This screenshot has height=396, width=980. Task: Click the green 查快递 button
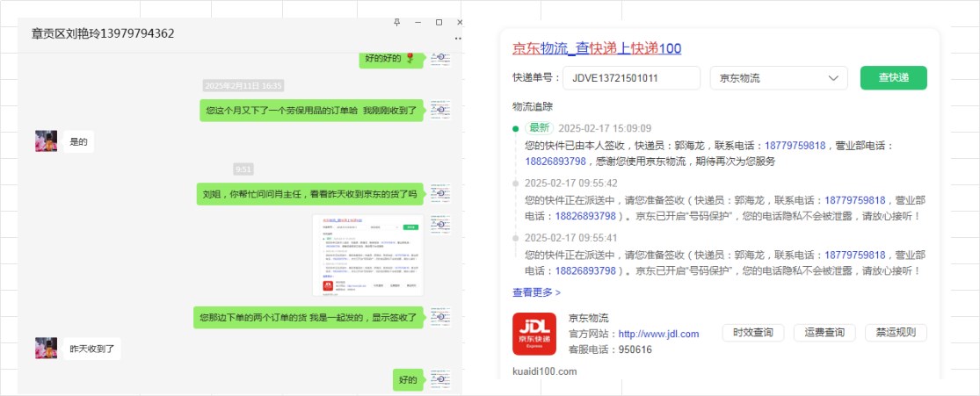[x=894, y=78]
